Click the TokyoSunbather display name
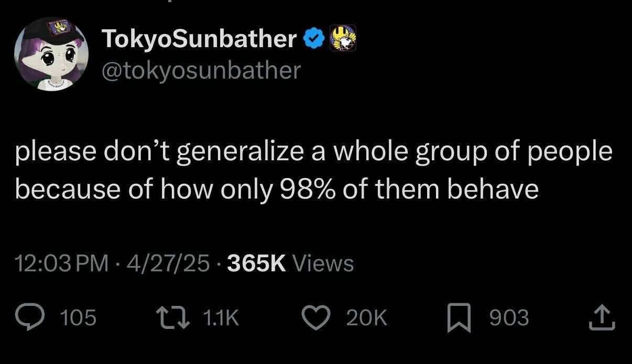Image resolution: width=632 pixels, height=364 pixels. tap(200, 38)
